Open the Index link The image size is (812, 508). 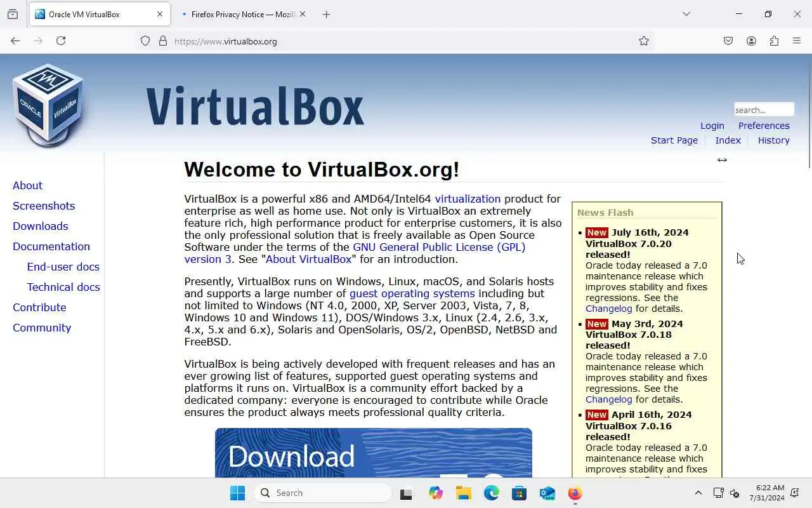(728, 140)
